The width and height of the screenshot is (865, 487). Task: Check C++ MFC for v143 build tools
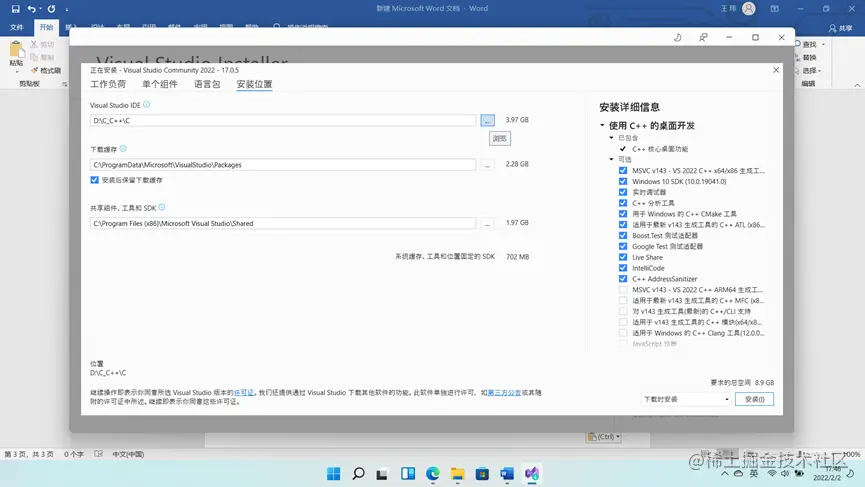coord(623,301)
